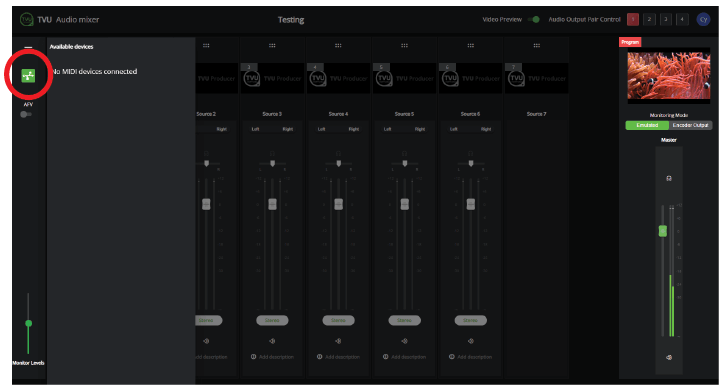Click the Source 4 volume fader handle
721x388 pixels.
[x=338, y=204]
